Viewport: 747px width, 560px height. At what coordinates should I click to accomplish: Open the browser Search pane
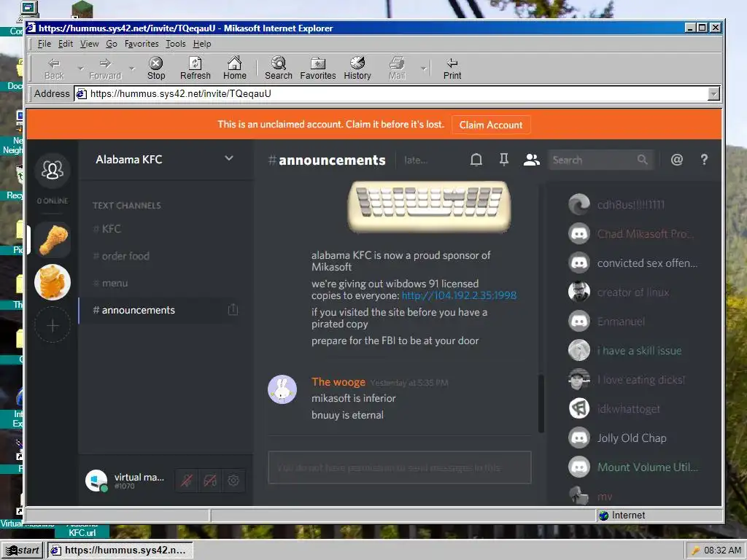[x=278, y=68]
